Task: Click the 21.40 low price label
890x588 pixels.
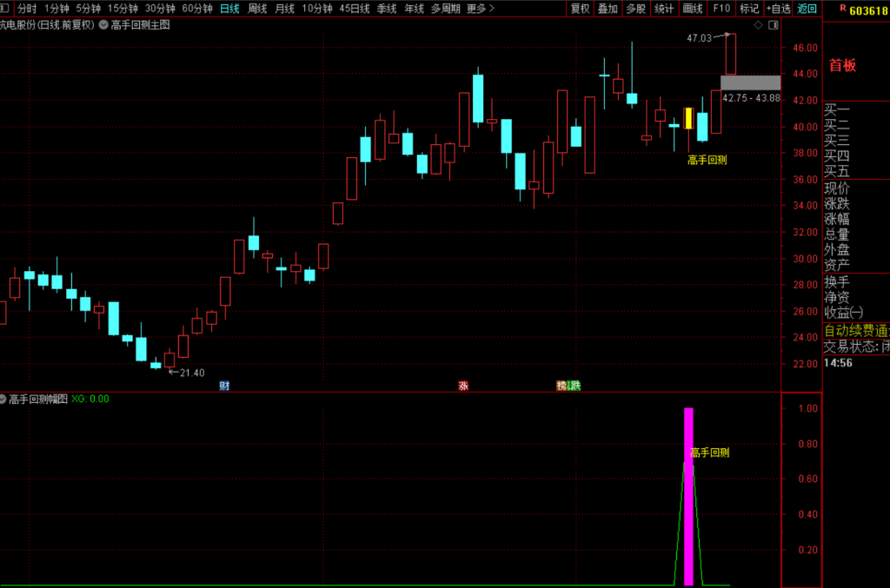Action: 192,373
